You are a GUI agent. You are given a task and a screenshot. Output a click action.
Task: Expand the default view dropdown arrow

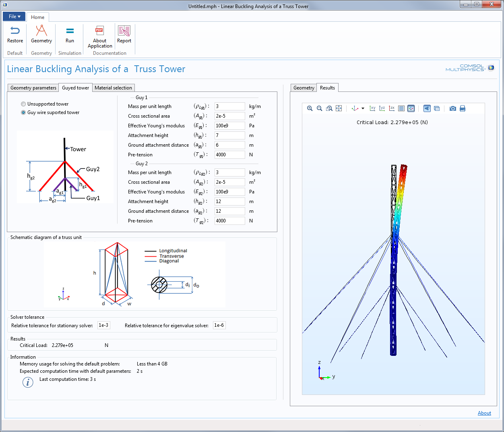(363, 108)
